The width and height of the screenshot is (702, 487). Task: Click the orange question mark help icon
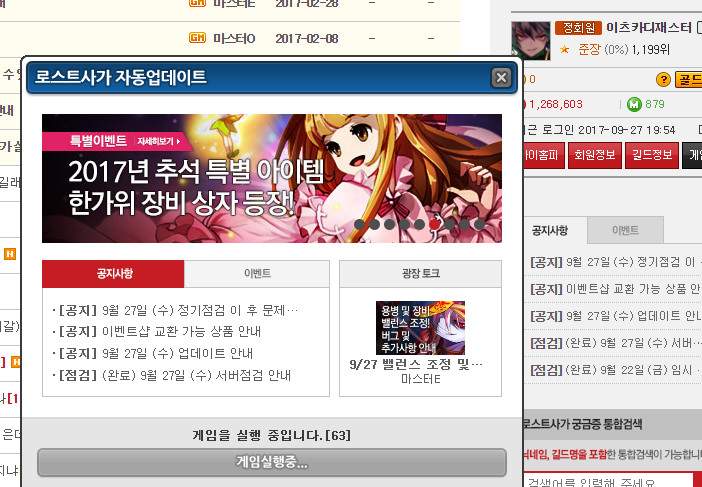(x=662, y=79)
